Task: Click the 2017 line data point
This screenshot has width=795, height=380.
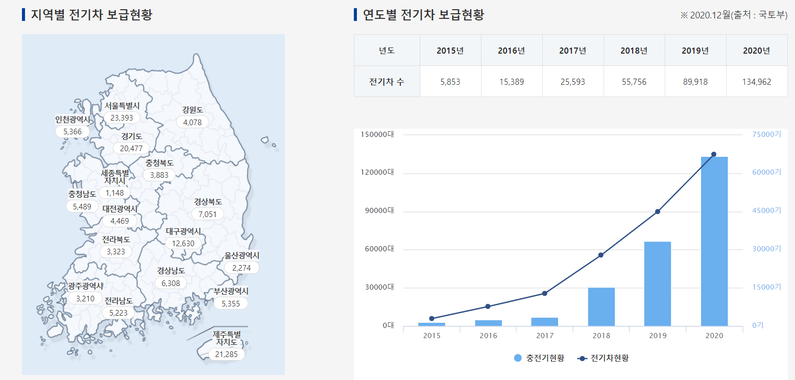Action: [x=545, y=293]
